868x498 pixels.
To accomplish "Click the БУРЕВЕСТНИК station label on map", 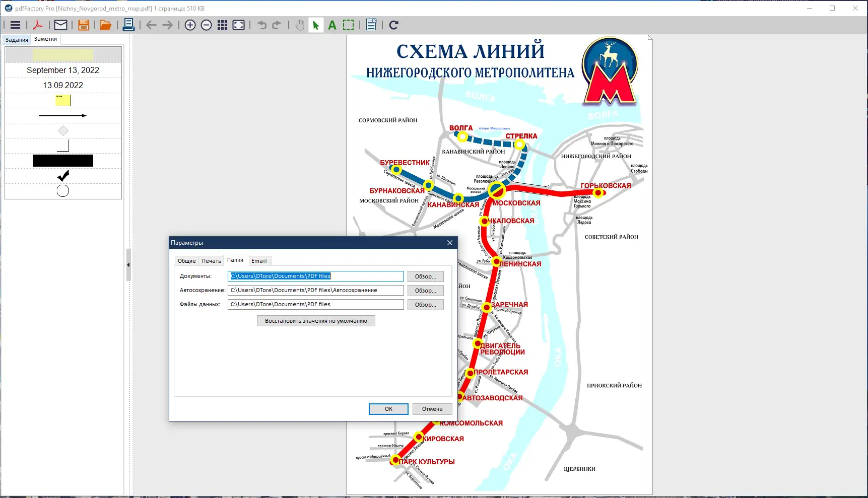I will pos(405,163).
